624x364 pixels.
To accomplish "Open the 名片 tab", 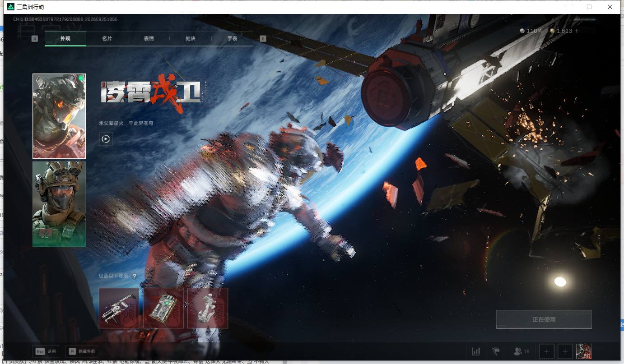I will tap(107, 38).
